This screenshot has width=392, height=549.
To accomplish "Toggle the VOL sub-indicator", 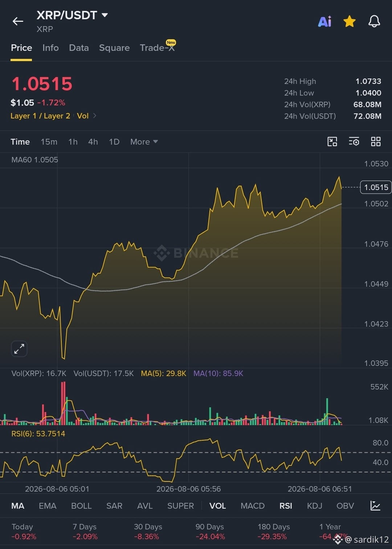I will (x=217, y=506).
